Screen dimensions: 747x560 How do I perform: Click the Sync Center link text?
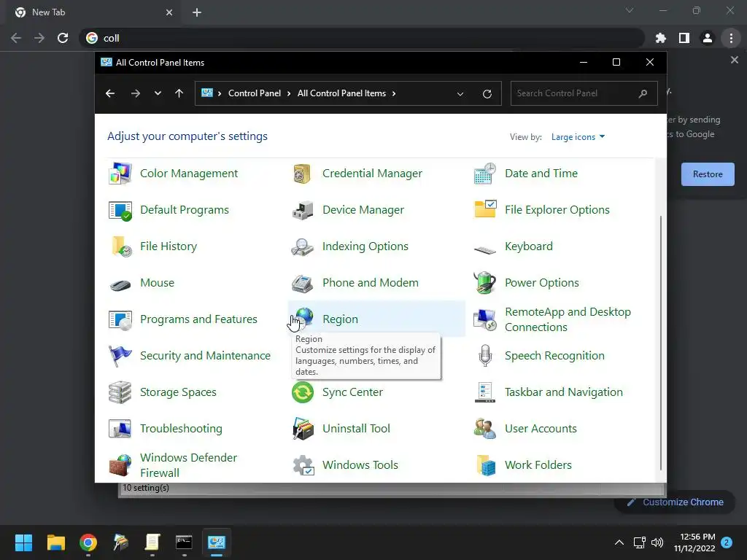coord(352,392)
